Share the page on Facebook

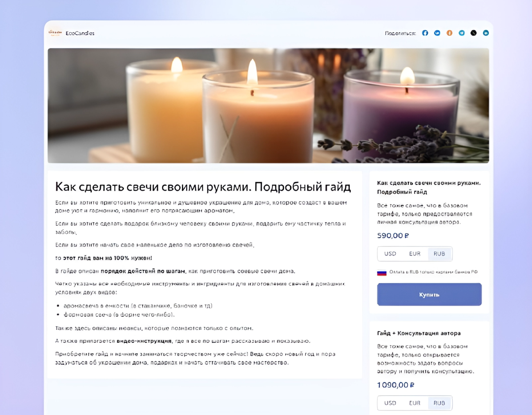coord(425,33)
